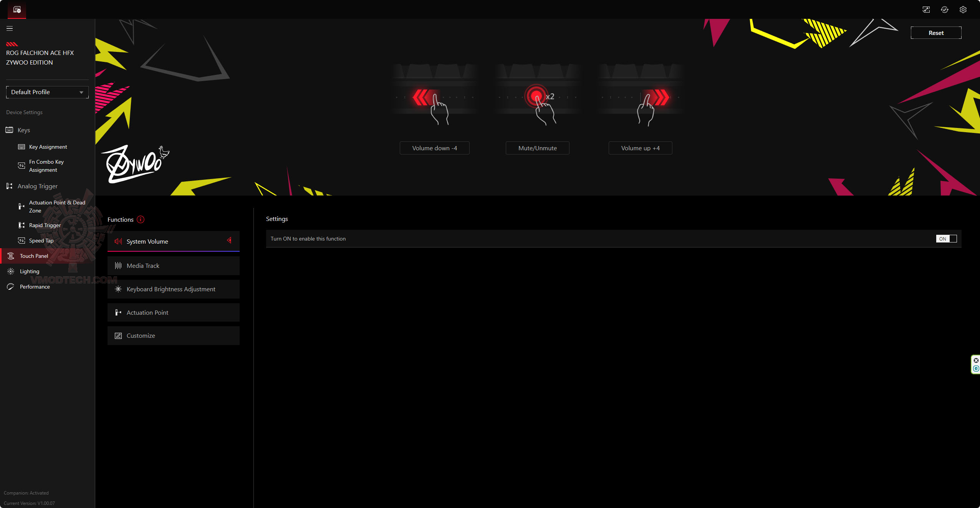The width and height of the screenshot is (980, 508).
Task: Click the Volume up +4 button
Action: [640, 148]
